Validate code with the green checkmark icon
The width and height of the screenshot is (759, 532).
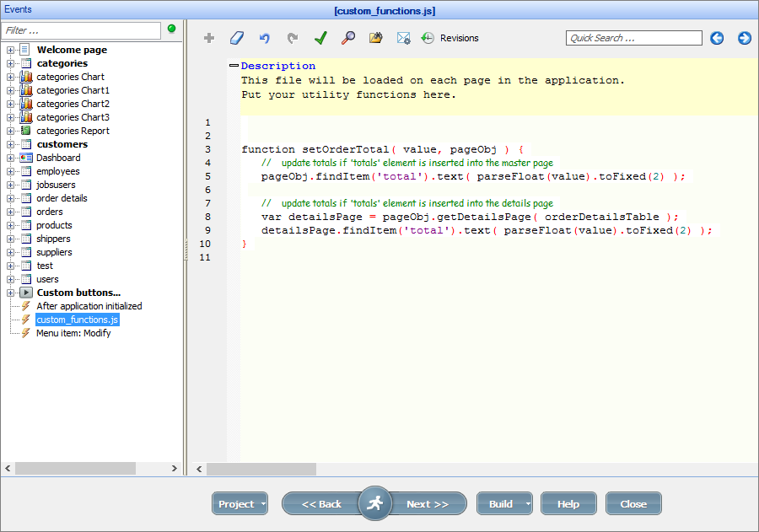coord(320,38)
